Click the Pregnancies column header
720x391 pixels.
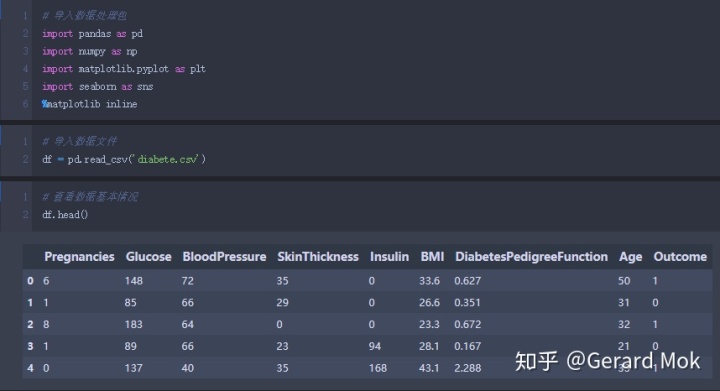pos(79,257)
